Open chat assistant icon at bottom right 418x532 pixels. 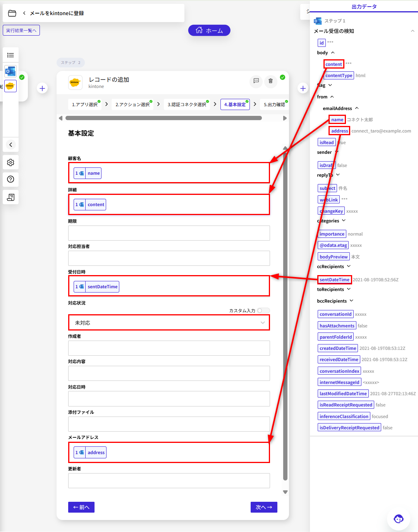[x=399, y=518]
